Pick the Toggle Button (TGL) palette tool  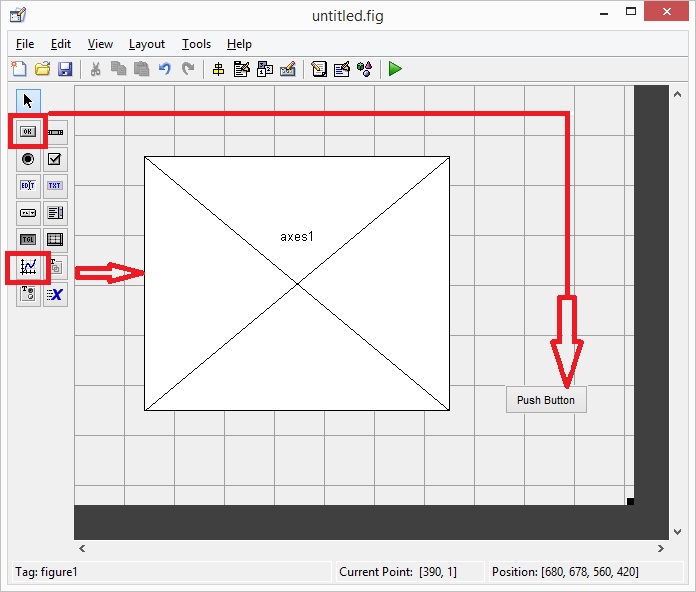coord(28,240)
